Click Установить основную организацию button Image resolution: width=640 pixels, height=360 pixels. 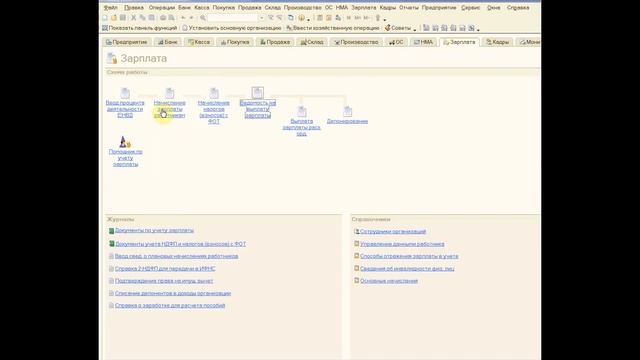(x=232, y=28)
